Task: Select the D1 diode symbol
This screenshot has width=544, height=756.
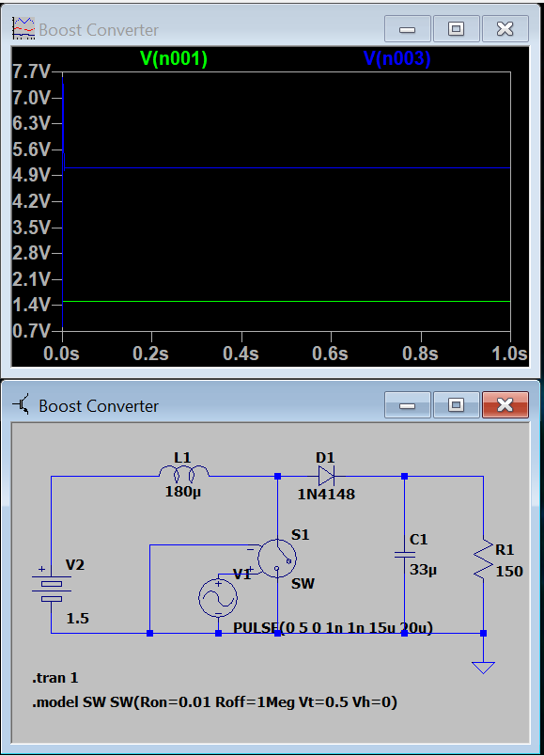Action: (x=326, y=476)
